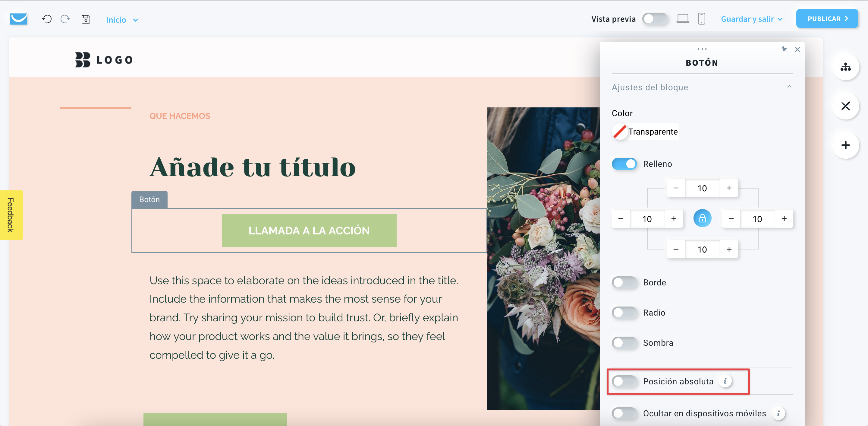Click the PUBLICAR button
Screen dimensions: 868x426
pyautogui.click(x=827, y=18)
